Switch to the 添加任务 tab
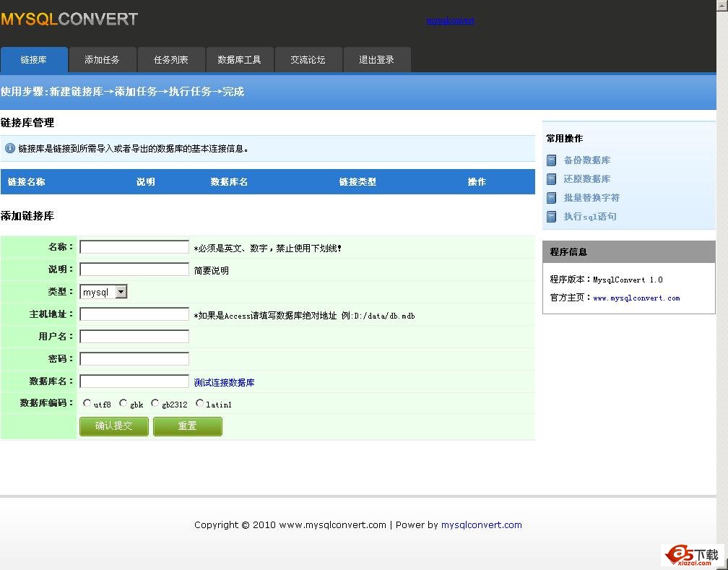This screenshot has height=570, width=728. pos(102,60)
